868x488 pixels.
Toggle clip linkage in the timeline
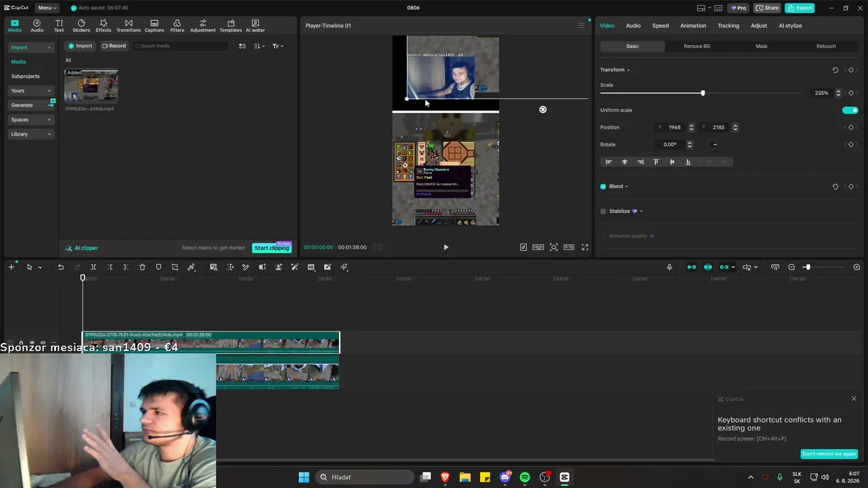coord(724,267)
